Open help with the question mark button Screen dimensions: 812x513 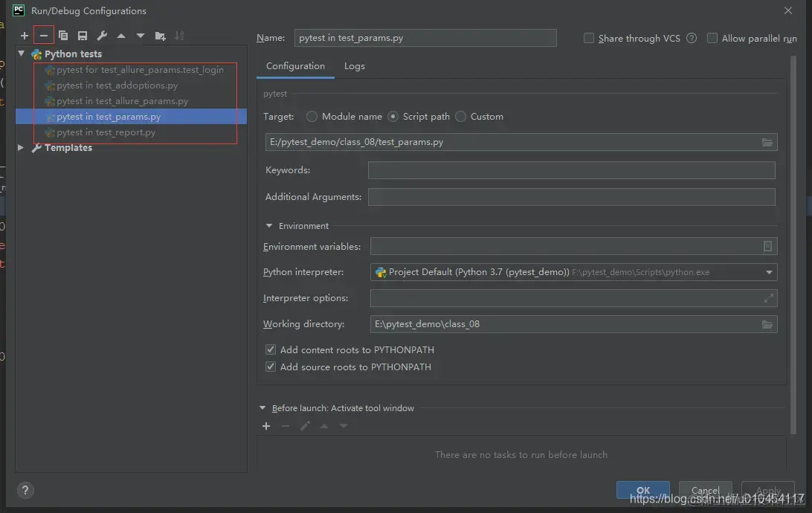click(25, 490)
